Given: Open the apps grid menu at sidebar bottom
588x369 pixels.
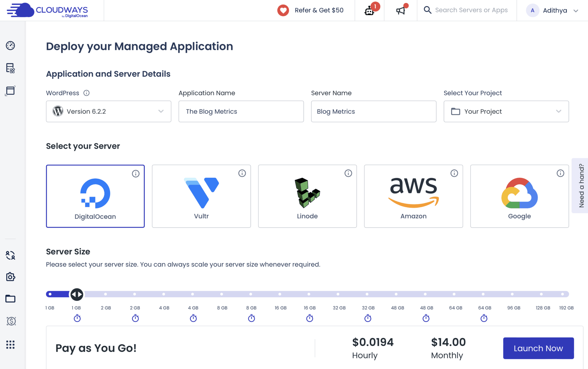Looking at the screenshot, I should coord(10,345).
